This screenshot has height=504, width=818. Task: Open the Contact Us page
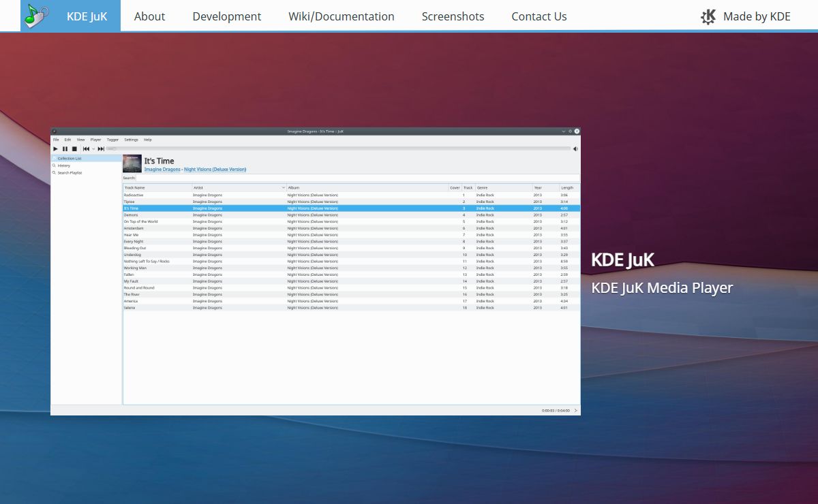coord(539,16)
